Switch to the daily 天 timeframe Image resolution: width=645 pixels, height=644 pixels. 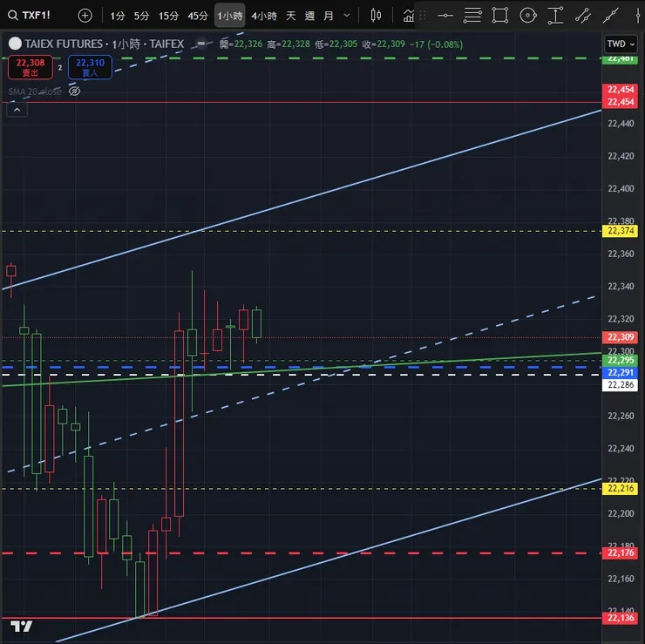(x=291, y=16)
